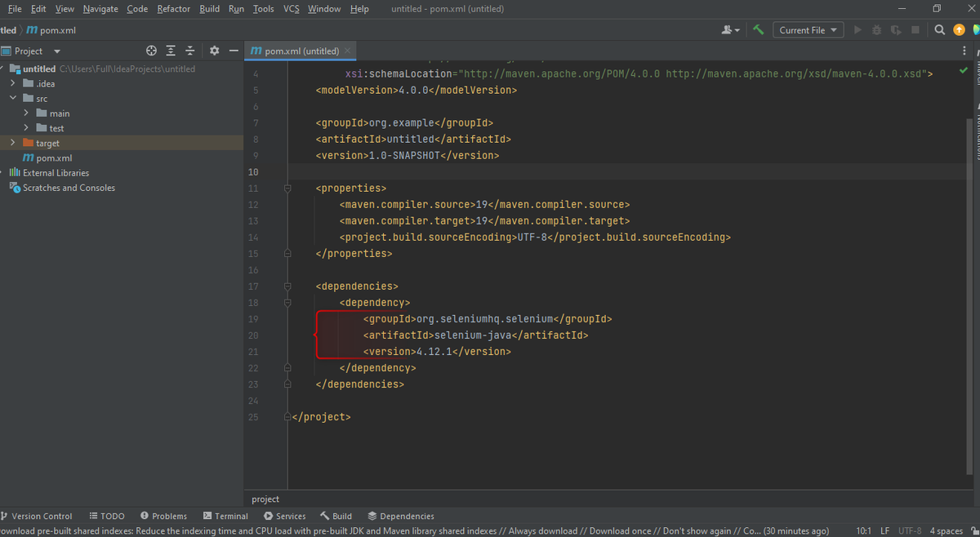The image size is (980, 537).
Task: Click Collapse All in Project panel
Action: [190, 51]
